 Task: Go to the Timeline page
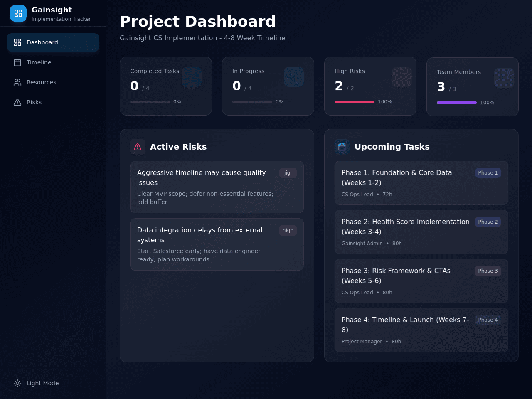pyautogui.click(x=53, y=62)
